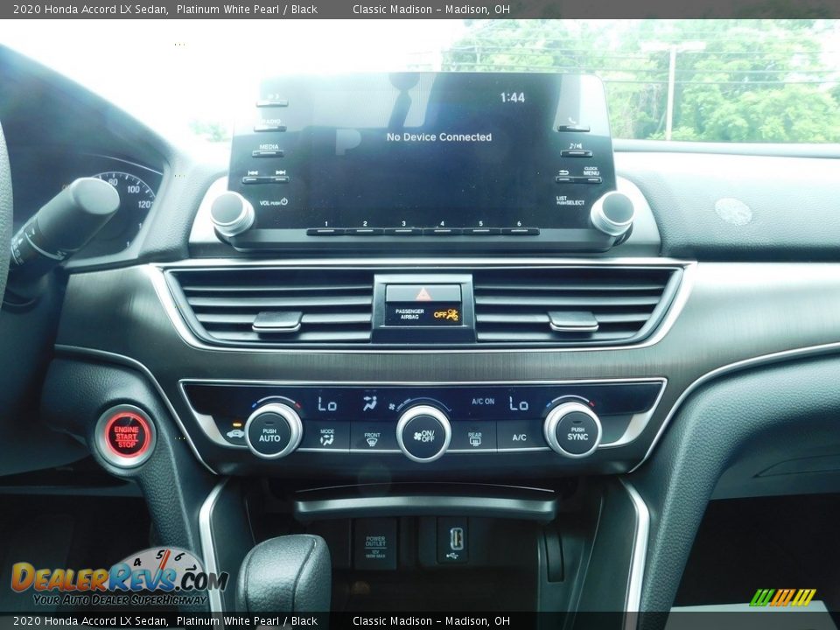Push the AUTO climate knob
The width and height of the screenshot is (840, 630).
pyautogui.click(x=273, y=430)
